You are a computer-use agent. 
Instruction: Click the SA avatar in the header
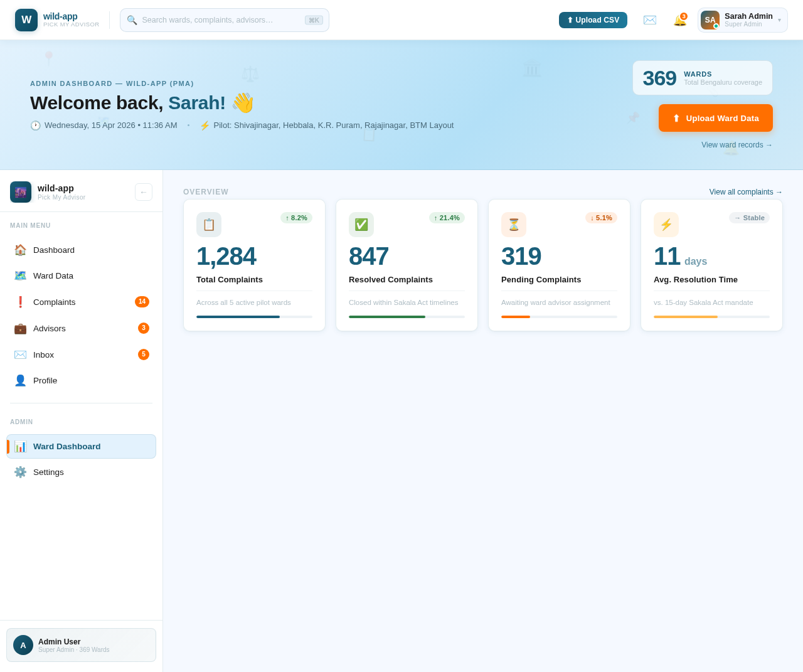(x=710, y=20)
